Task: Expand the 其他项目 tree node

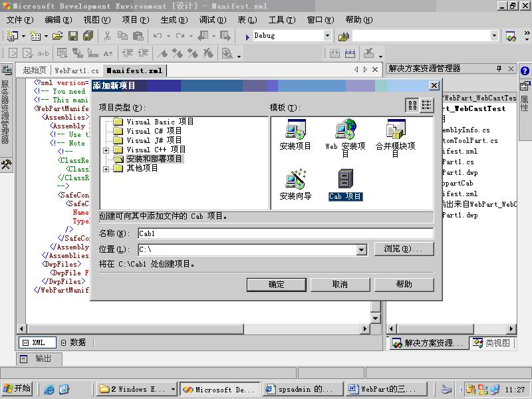Action: 106,169
